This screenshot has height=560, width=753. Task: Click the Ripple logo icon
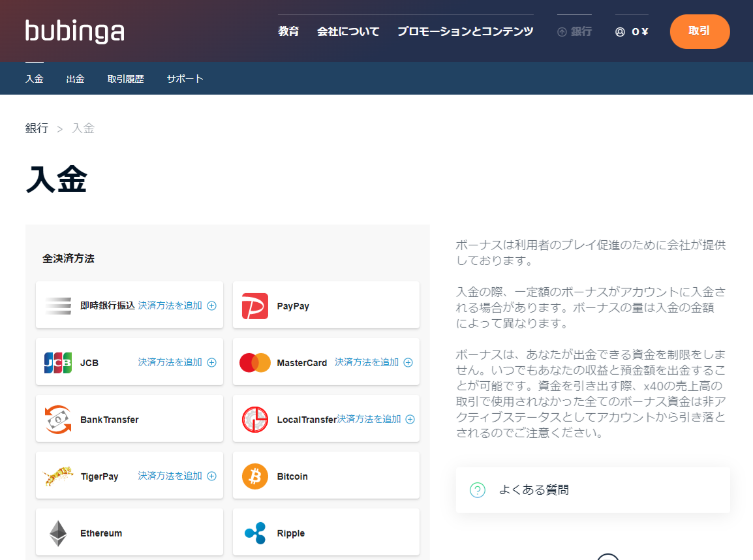coord(255,533)
